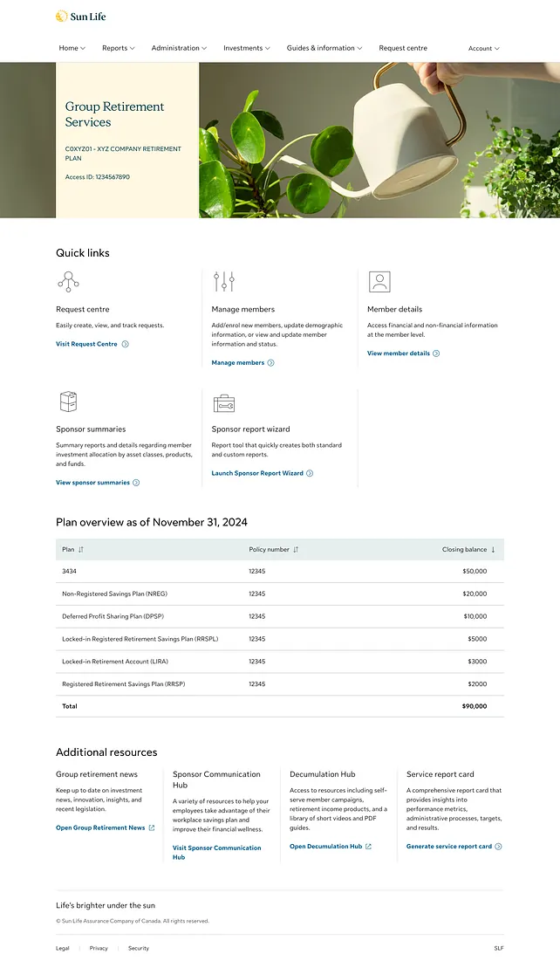Screen dimensions: 560x968
Task: Sort by Closing balance arrow icon
Action: pos(493,549)
